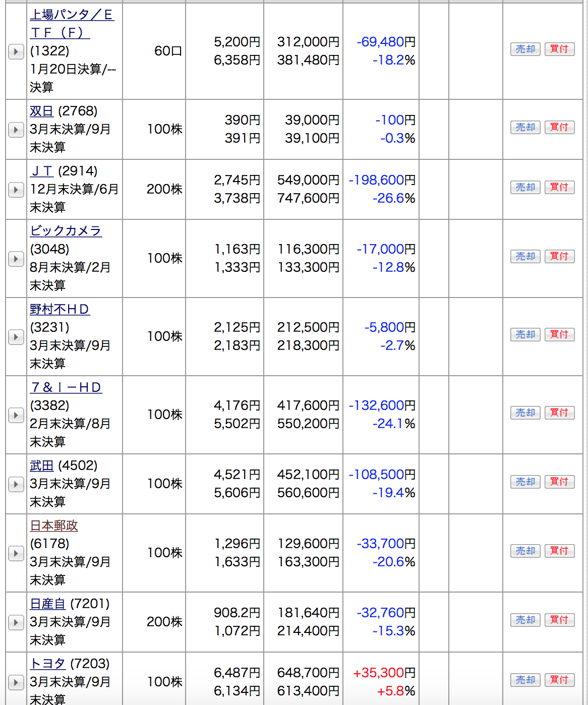Select the +35,300円 gain value for トヨタ
The image size is (588, 705).
pos(384,673)
